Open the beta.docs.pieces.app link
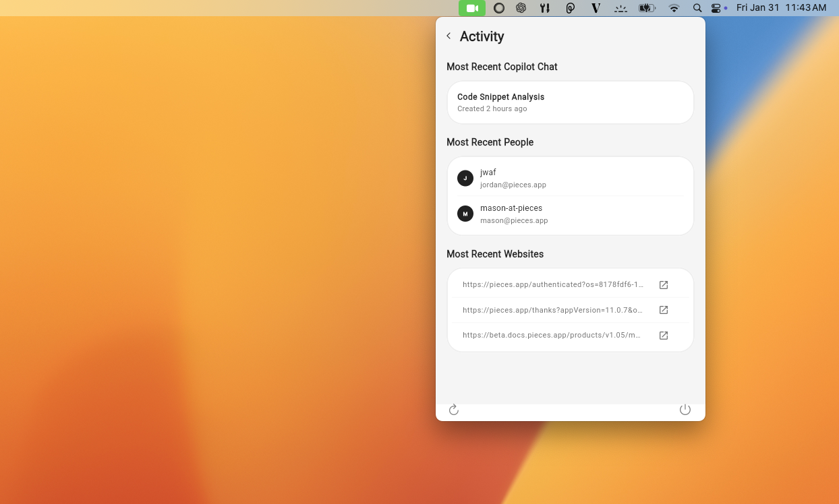Screen dimensions: 839x504 (x=552, y=335)
